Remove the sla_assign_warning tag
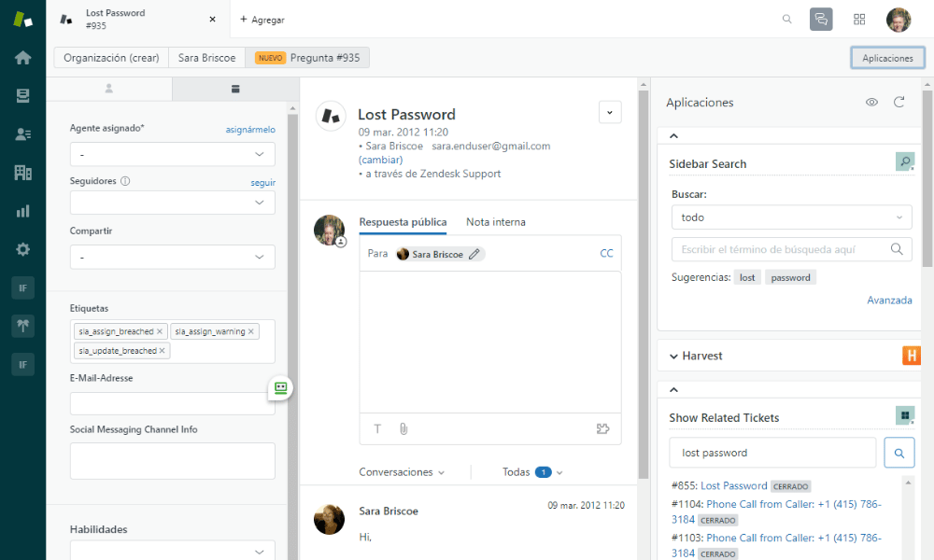The image size is (934, 560). point(250,331)
